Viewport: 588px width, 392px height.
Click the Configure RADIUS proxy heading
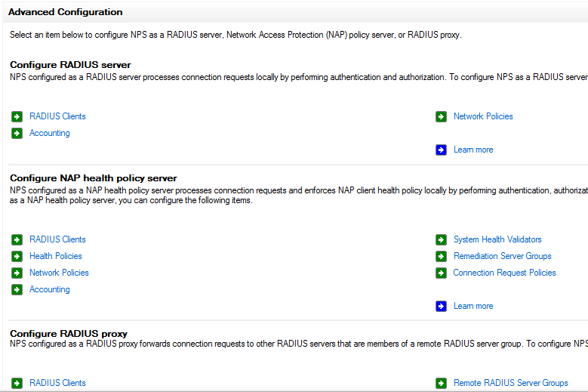click(x=69, y=334)
